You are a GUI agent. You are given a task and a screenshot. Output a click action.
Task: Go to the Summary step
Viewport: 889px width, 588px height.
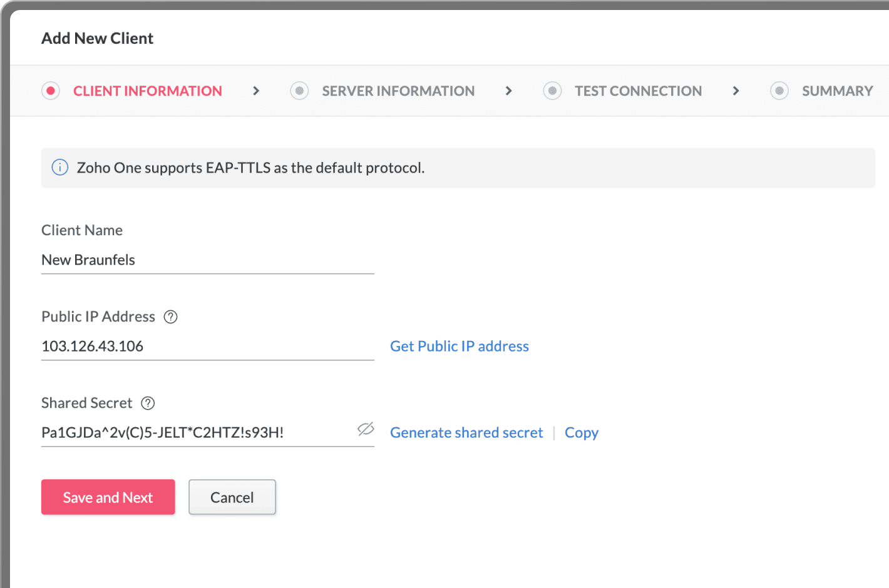coord(838,91)
